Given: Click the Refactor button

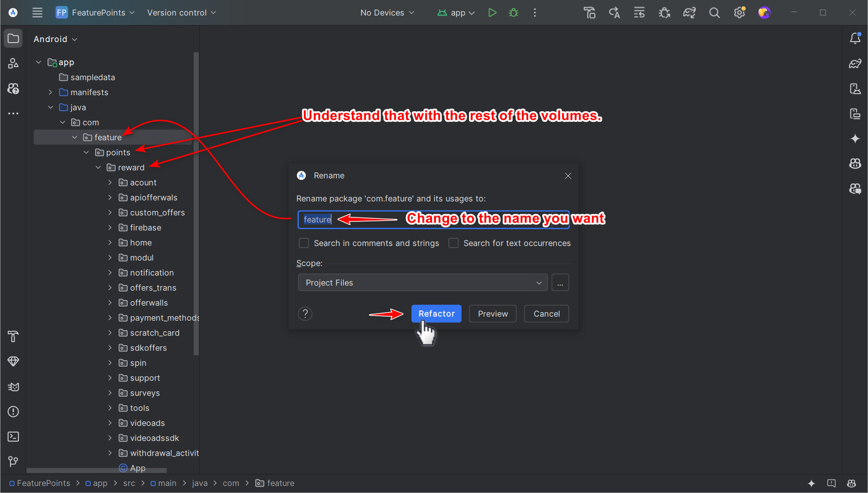Looking at the screenshot, I should (436, 314).
